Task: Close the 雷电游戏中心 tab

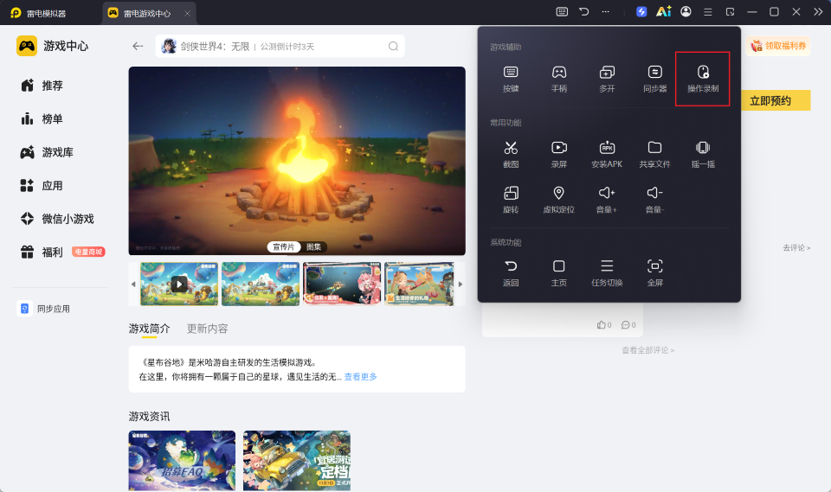Action: pyautogui.click(x=187, y=13)
